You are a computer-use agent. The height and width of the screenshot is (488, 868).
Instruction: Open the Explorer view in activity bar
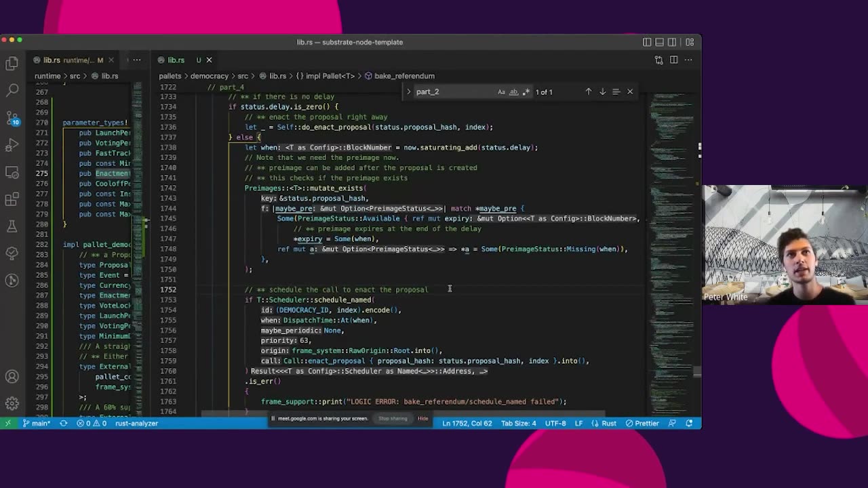(x=12, y=64)
